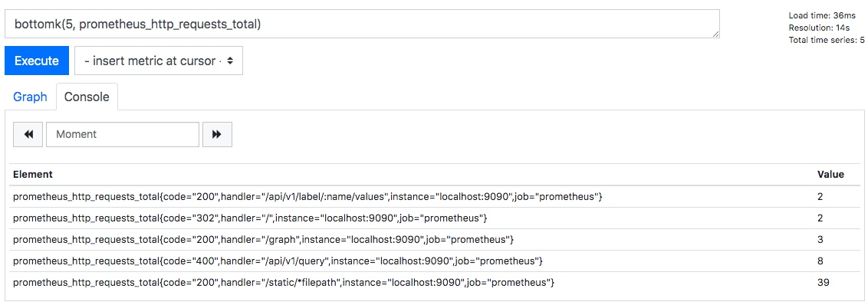Click the Total time series: 5 text
Screen dimensions: 868x305
coord(827,40)
